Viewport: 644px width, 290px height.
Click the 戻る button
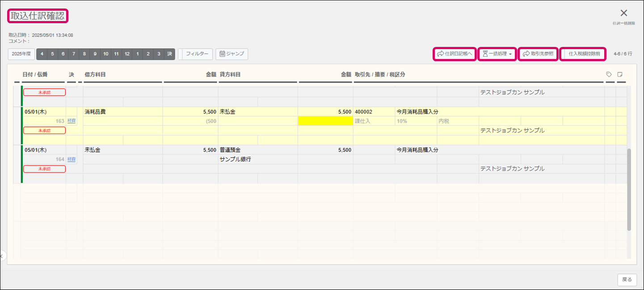(x=627, y=280)
